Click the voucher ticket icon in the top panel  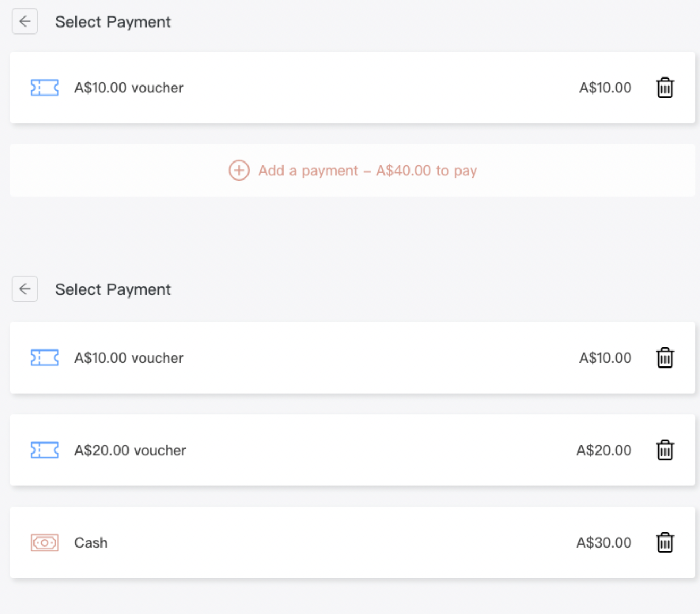tap(45, 88)
